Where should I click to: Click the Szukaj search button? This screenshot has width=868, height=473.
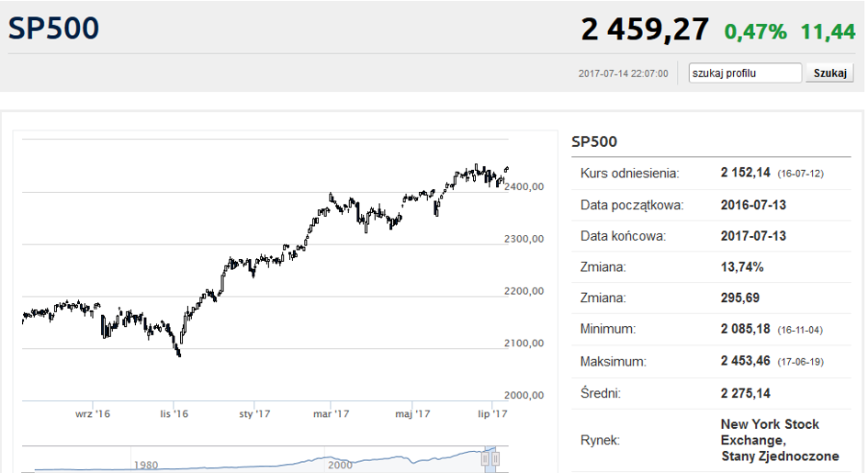pos(829,73)
